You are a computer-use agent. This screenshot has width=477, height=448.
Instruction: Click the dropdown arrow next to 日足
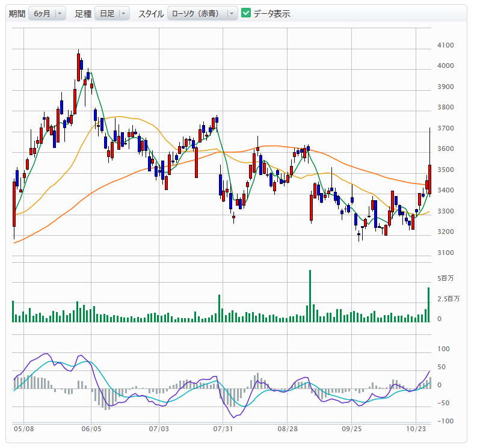click(x=123, y=13)
